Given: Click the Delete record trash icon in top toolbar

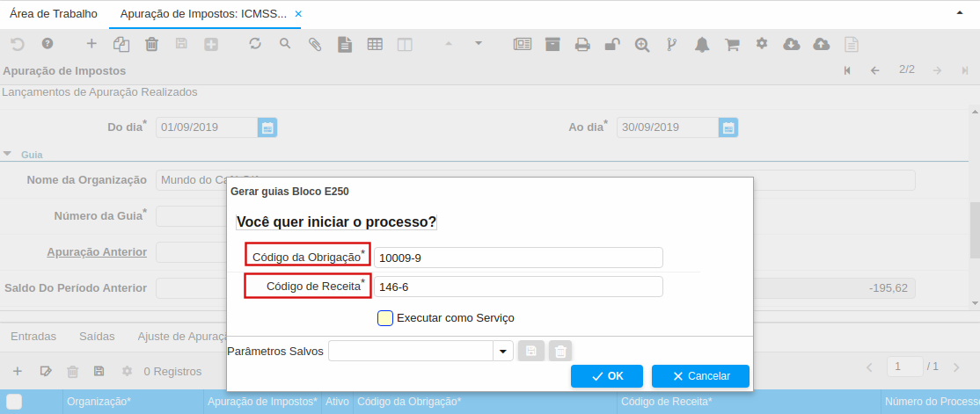Looking at the screenshot, I should pos(151,44).
